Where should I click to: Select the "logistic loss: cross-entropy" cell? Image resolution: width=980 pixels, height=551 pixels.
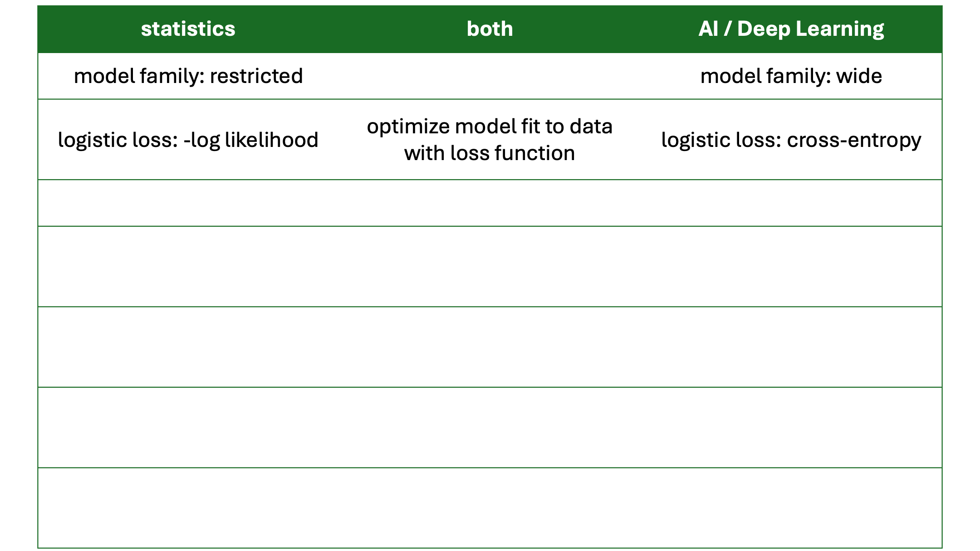tap(791, 140)
